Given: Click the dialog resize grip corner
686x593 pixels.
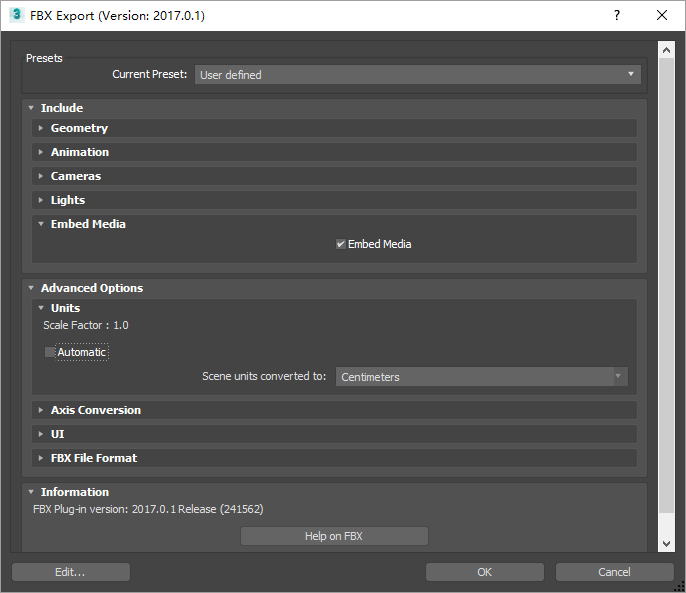Looking at the screenshot, I should tap(679, 587).
